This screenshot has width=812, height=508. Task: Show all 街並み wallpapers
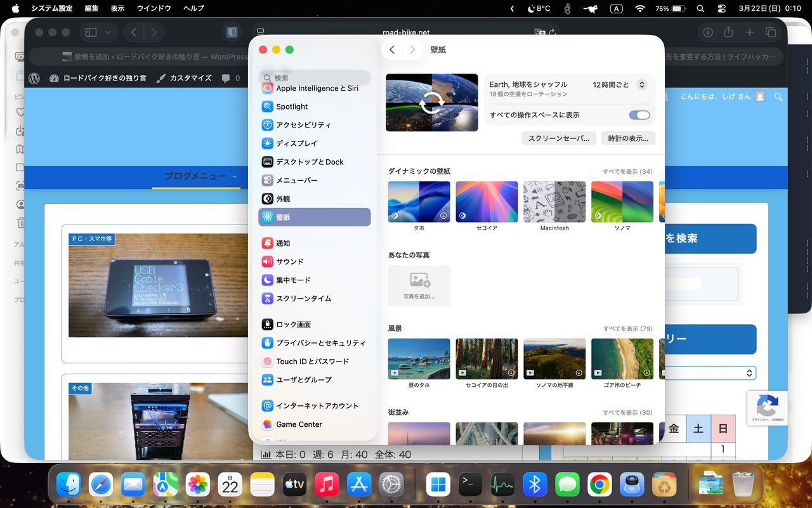click(x=627, y=413)
